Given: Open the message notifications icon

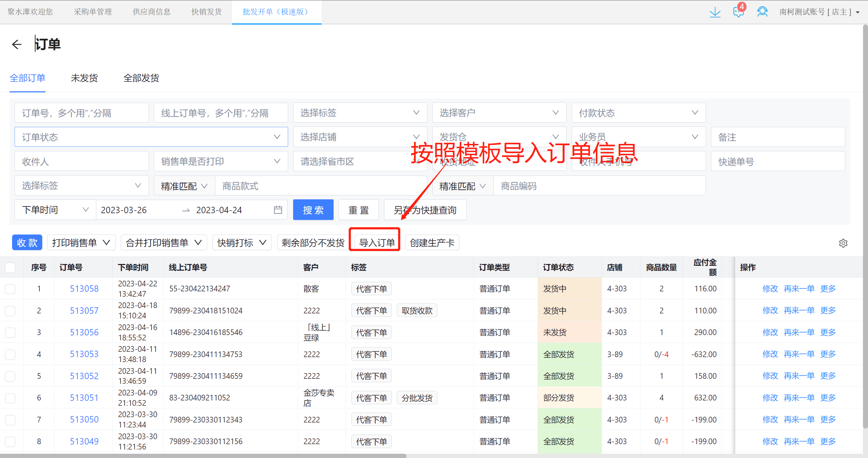Looking at the screenshot, I should [x=738, y=12].
